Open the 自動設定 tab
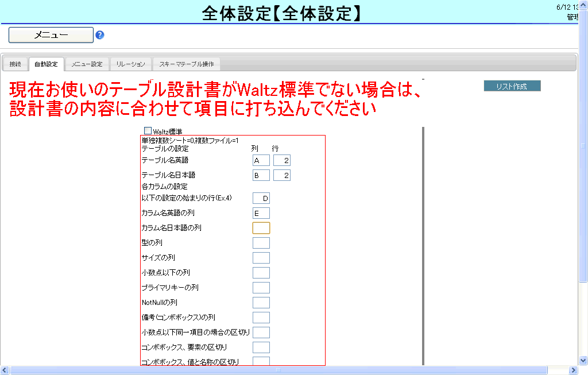The width and height of the screenshot is (588, 375). click(x=46, y=64)
